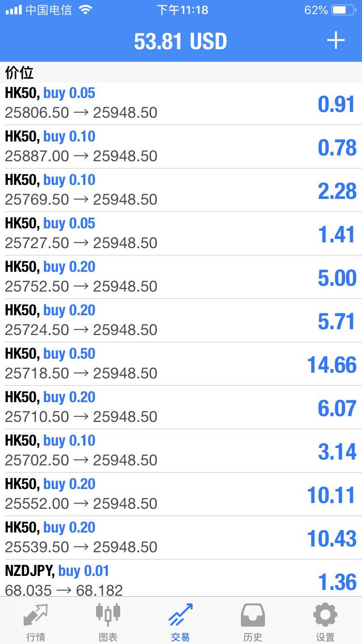This screenshot has height=644, width=362.
Task: Select HK50 position opened at 25724.50
Action: 181,321
